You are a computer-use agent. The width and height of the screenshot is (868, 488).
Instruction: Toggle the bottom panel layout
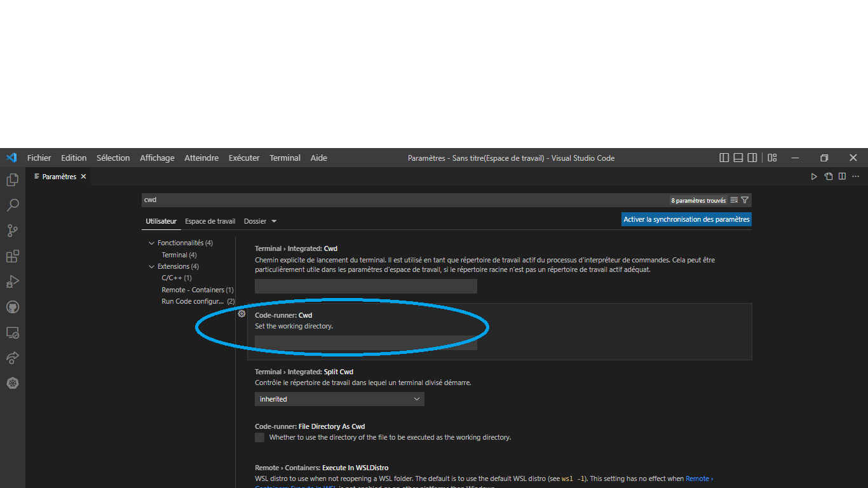pos(738,158)
